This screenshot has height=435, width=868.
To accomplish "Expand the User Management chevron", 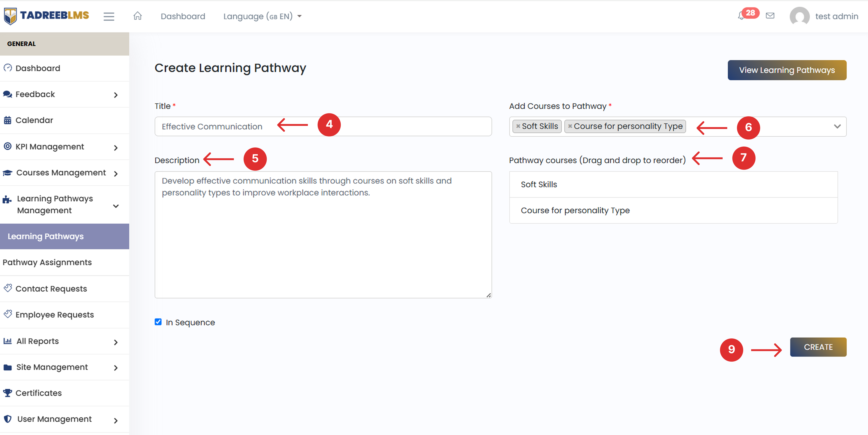I will pos(116,420).
